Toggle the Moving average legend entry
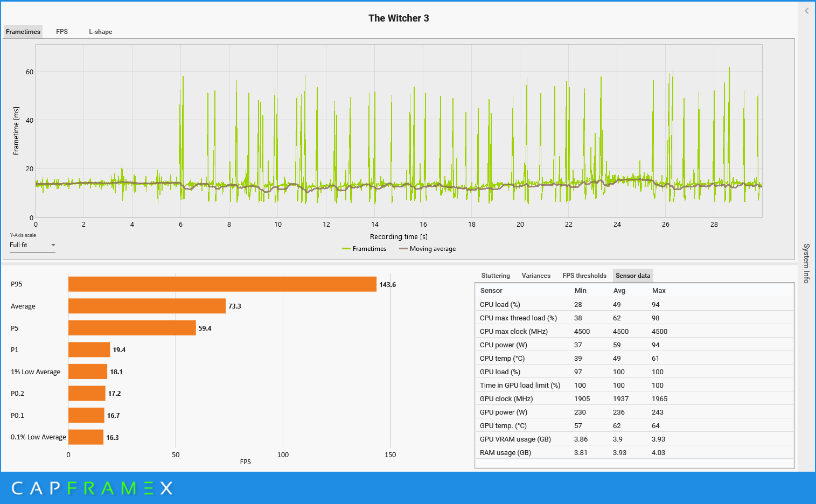Screen dimensions: 816x504 point(428,249)
